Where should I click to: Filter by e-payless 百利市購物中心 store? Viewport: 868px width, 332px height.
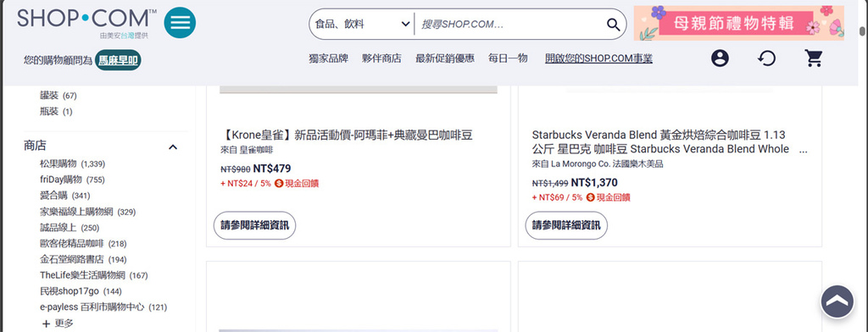point(103,307)
